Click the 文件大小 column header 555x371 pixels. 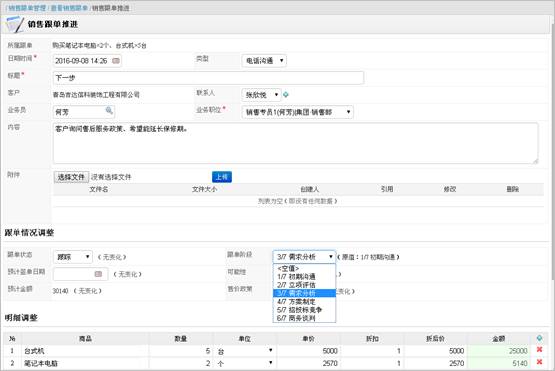coord(204,189)
